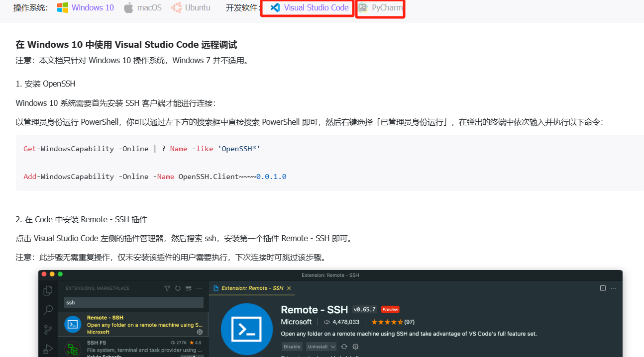Open the Run and Debug icon
Image resolution: width=644 pixels, height=357 pixels.
point(49,348)
